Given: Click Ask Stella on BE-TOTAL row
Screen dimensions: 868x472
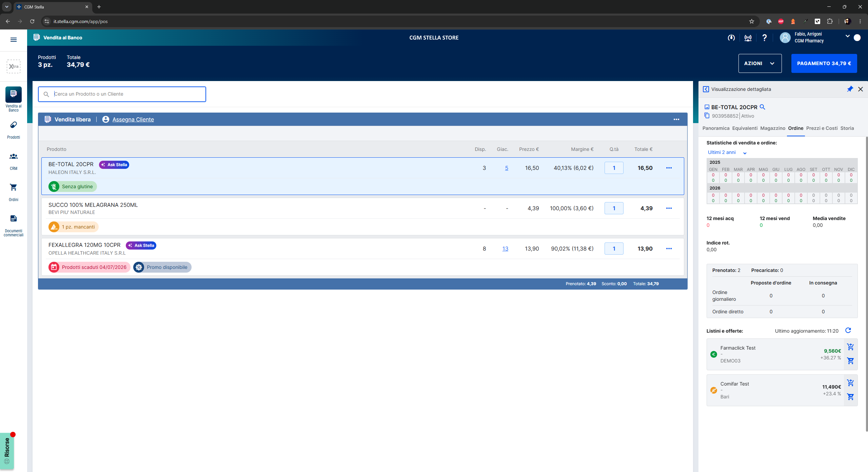Looking at the screenshot, I should (114, 165).
